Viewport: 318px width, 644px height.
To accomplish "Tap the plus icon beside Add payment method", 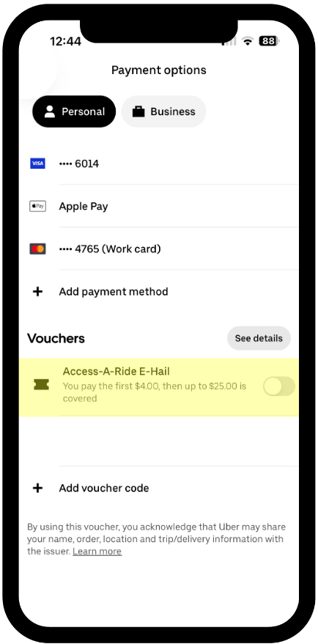I will tap(38, 292).
